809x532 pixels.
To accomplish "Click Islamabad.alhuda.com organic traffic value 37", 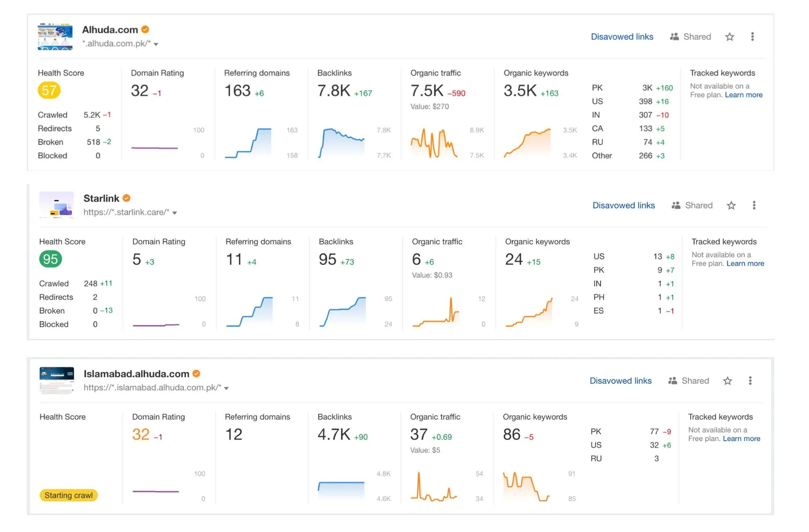I will pos(419,434).
